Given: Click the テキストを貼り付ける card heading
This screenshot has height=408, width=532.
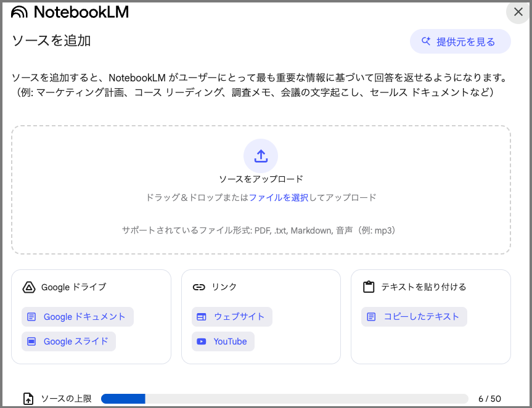Looking at the screenshot, I should click(x=424, y=287).
